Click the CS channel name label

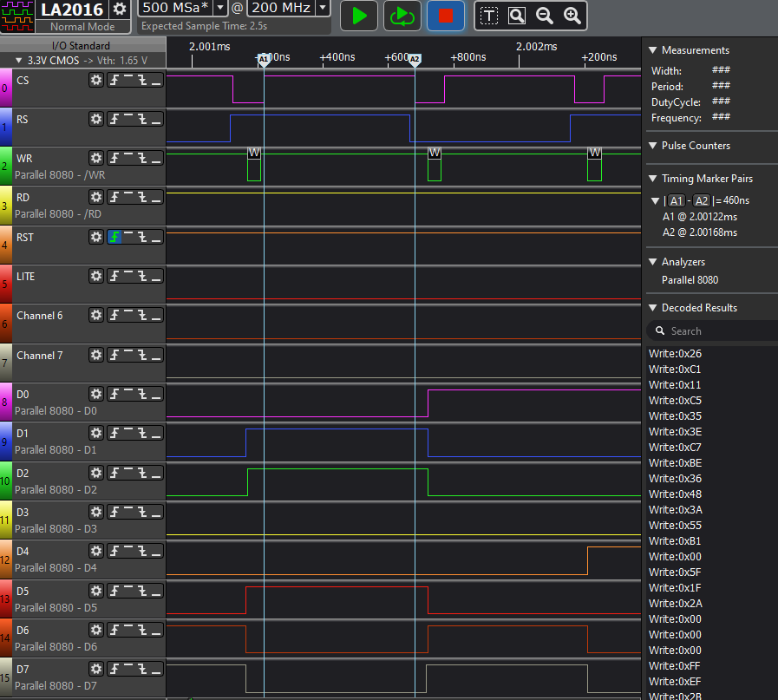click(x=23, y=81)
